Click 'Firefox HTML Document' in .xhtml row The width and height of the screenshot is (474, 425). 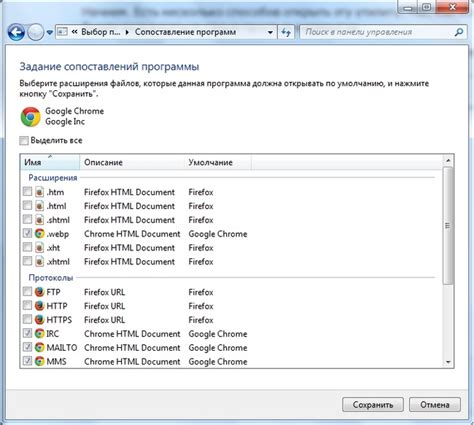pyautogui.click(x=129, y=262)
